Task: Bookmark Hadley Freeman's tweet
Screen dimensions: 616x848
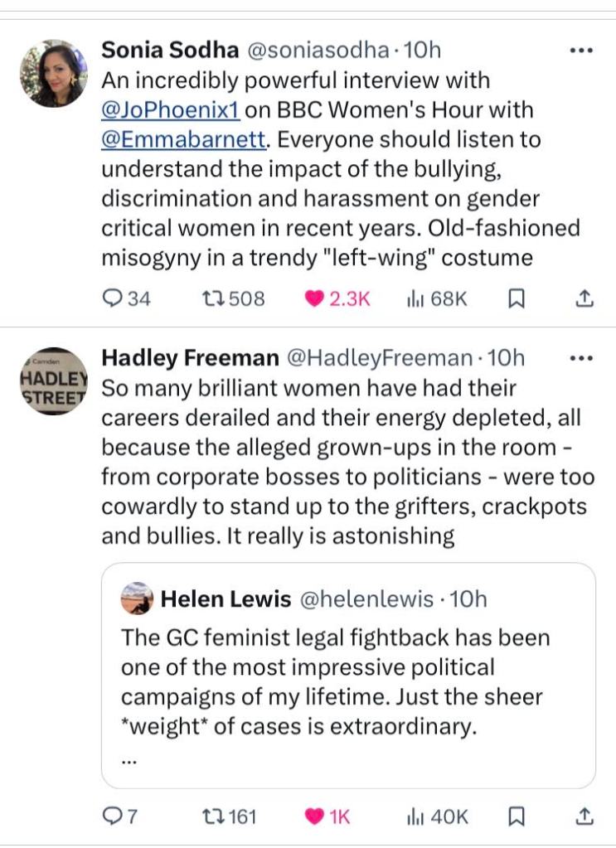Action: coord(516,817)
